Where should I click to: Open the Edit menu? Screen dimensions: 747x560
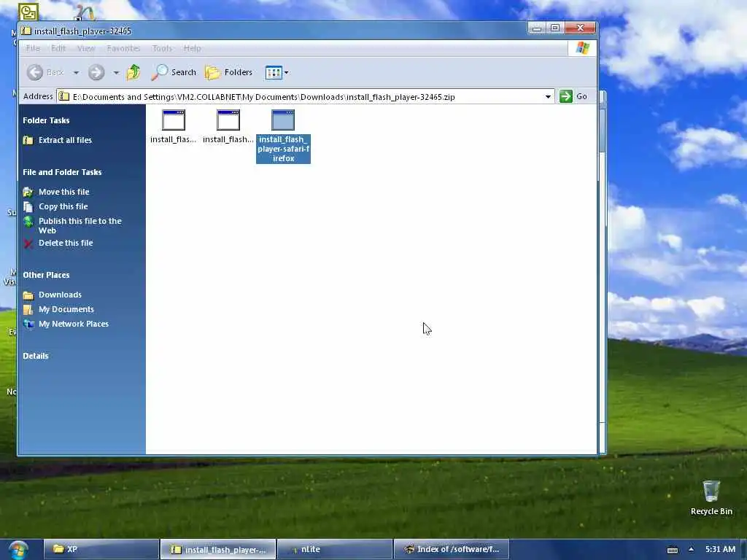[58, 48]
